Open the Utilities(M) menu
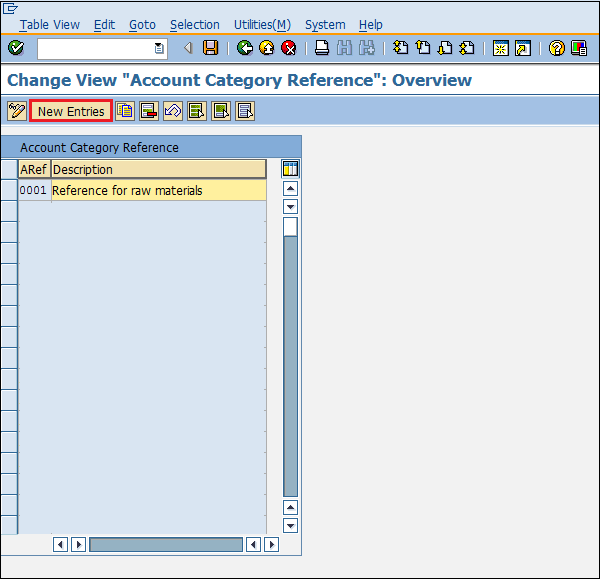 [262, 25]
